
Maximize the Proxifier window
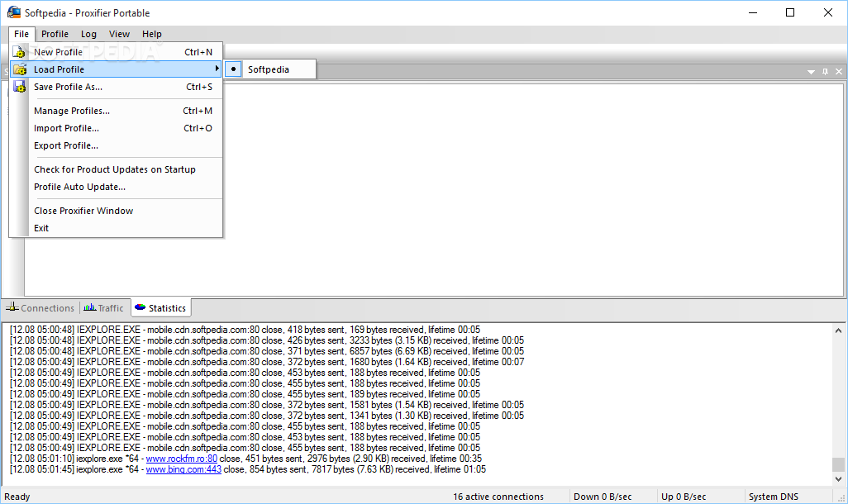(790, 12)
